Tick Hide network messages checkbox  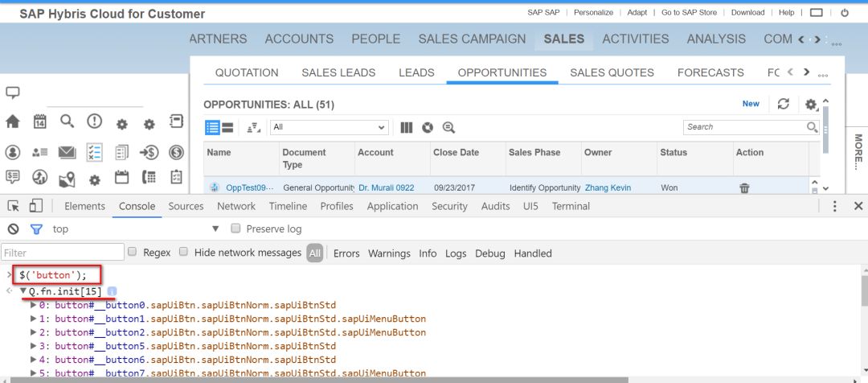click(x=184, y=252)
